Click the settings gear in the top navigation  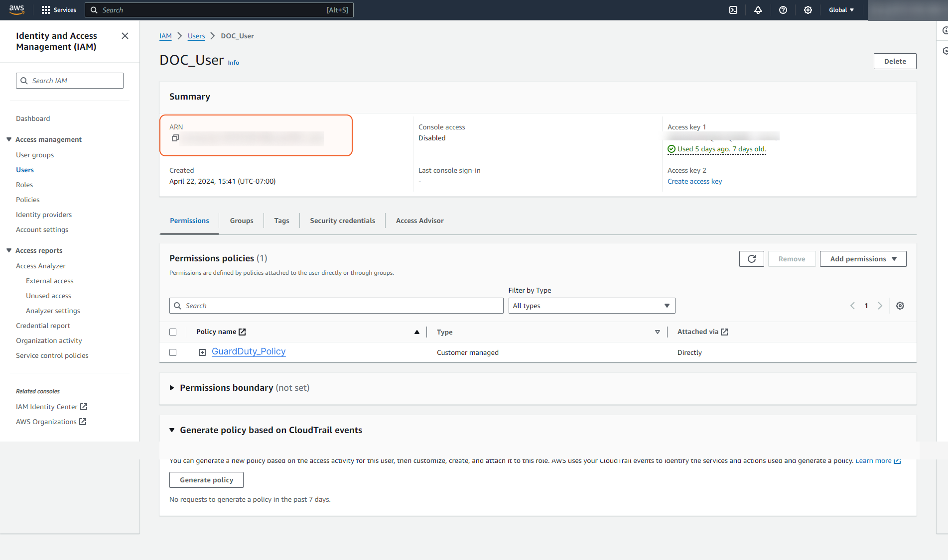click(808, 10)
